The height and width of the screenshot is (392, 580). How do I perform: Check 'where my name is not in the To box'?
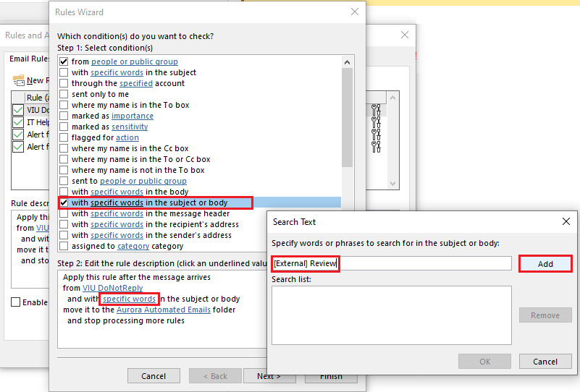tap(64, 170)
